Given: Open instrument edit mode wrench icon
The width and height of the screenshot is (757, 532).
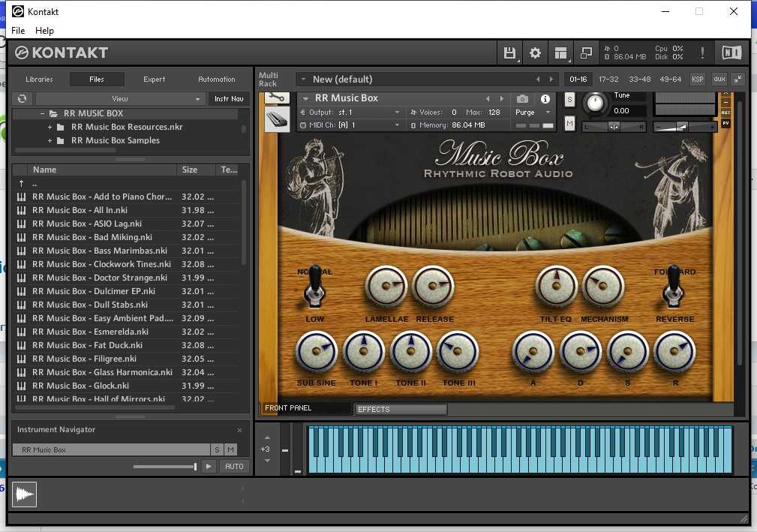Looking at the screenshot, I should [277, 98].
